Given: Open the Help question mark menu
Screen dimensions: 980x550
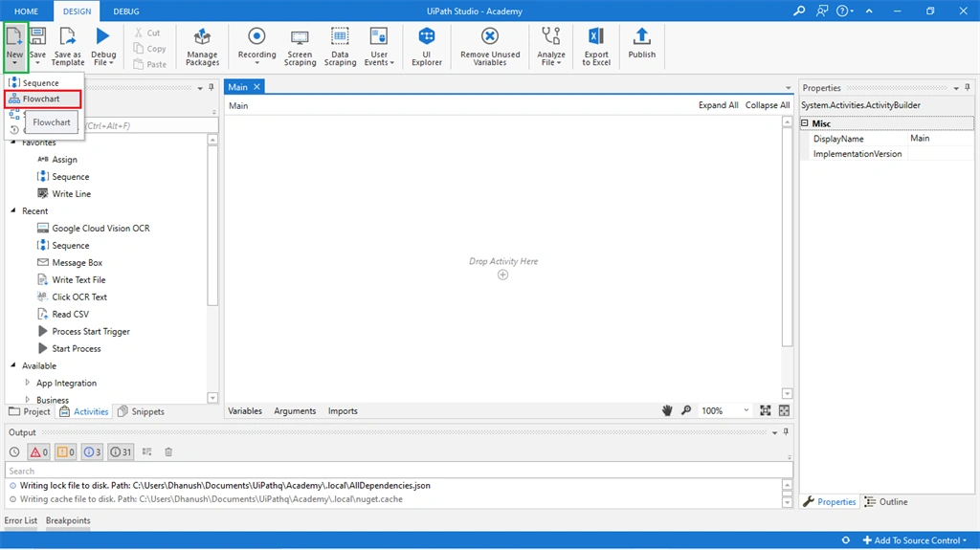Looking at the screenshot, I should click(x=844, y=11).
